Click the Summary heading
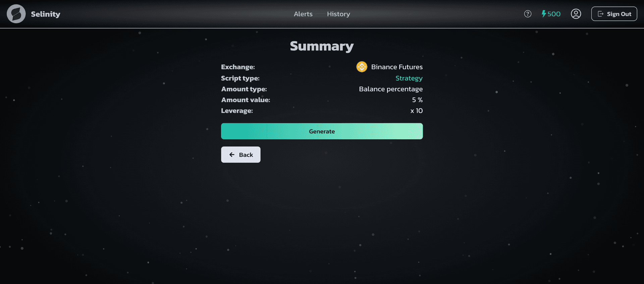Screen dimensions: 644x284 (322, 46)
